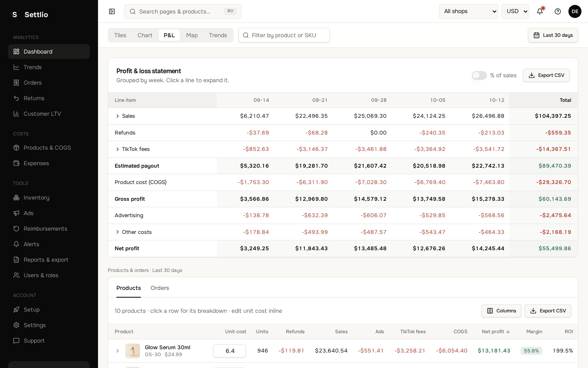This screenshot has height=368, width=588.
Task: Open the All shops dropdown
Action: coord(468,11)
